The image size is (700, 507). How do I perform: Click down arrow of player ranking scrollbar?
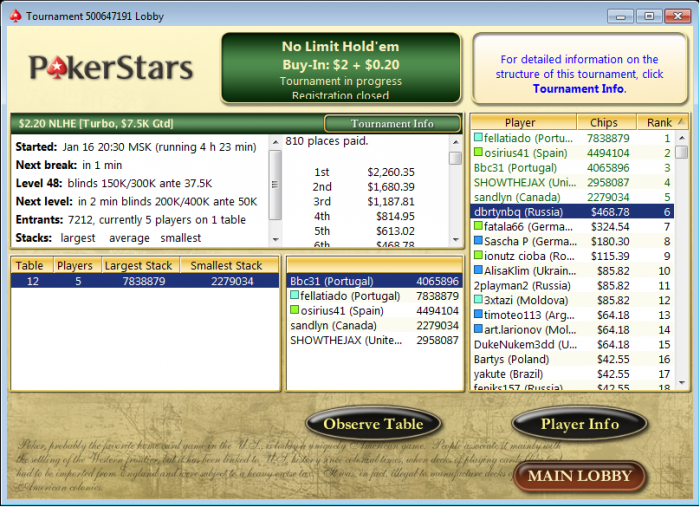tap(682, 382)
